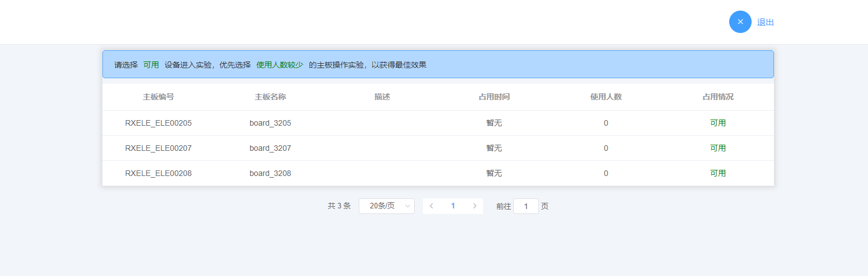Click the next page arrow
The image size is (868, 276).
coord(475,206)
